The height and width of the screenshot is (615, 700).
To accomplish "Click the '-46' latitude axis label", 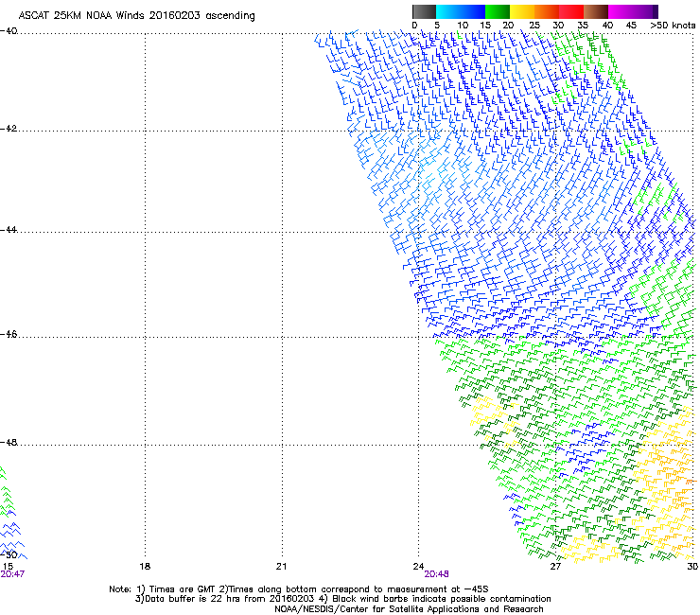I will coord(9,335).
